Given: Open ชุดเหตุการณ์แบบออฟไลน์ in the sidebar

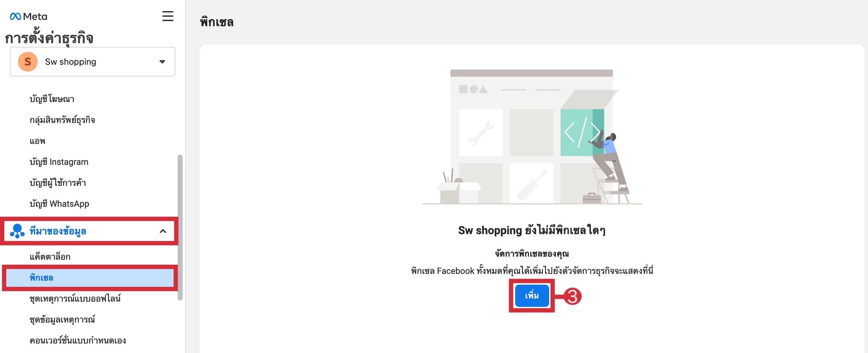Looking at the screenshot, I should 75,298.
